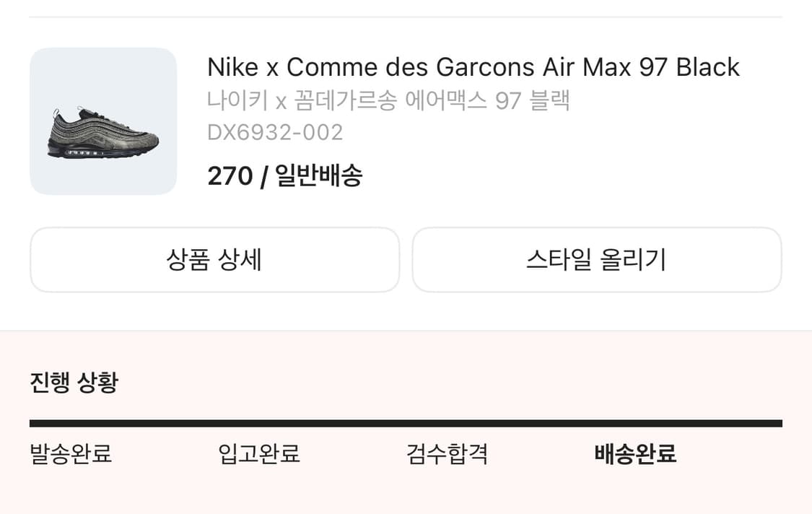Click the size value 270
Viewport: 812px width, 514px height.
[230, 175]
